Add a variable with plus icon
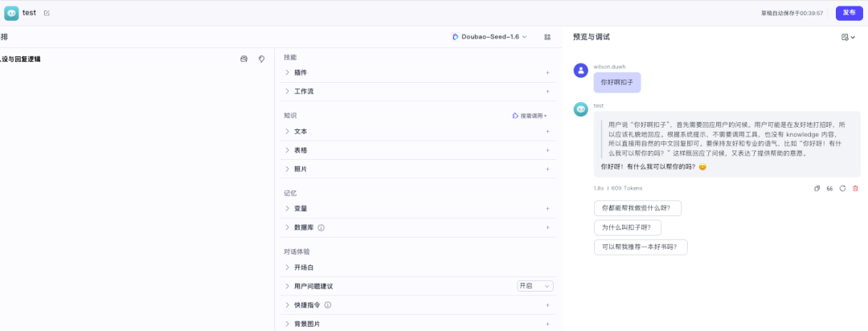Viewport: 868px width, 331px height. 547,209
